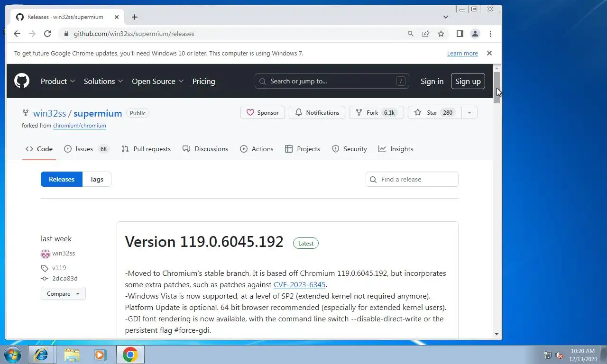Viewport: 607px width, 364px height.
Task: Open the Pricing page
Action: [x=203, y=81]
